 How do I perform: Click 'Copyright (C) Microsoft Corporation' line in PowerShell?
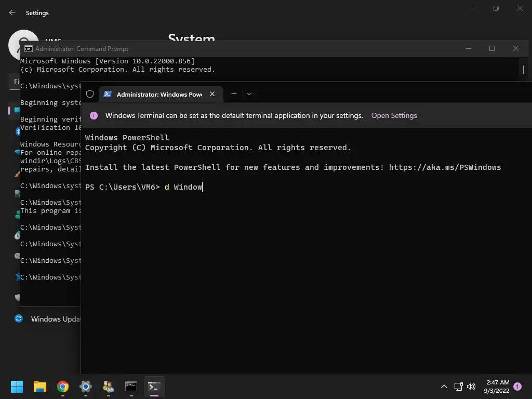(x=218, y=148)
